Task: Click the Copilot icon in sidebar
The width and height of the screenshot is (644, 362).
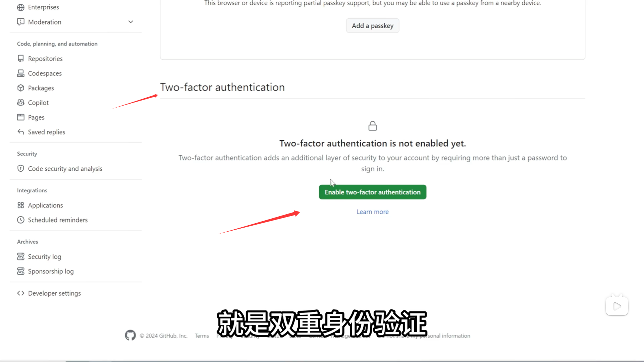Action: click(x=21, y=103)
